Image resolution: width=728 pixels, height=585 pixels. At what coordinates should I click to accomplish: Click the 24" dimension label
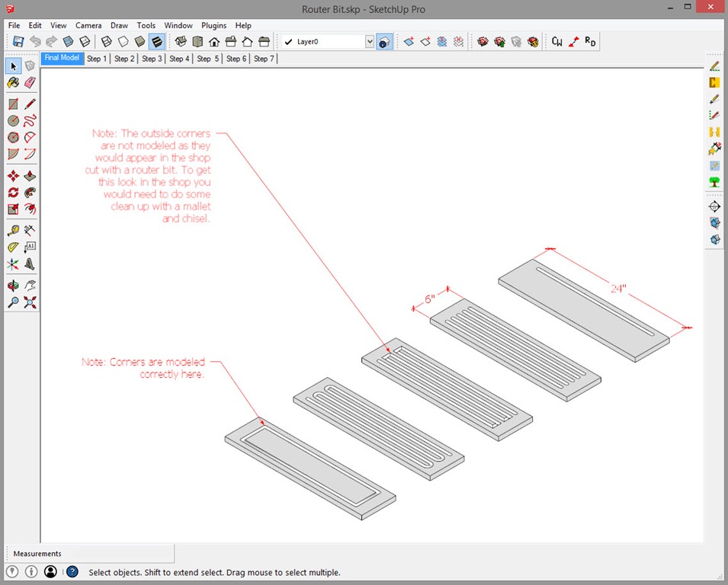click(x=618, y=289)
